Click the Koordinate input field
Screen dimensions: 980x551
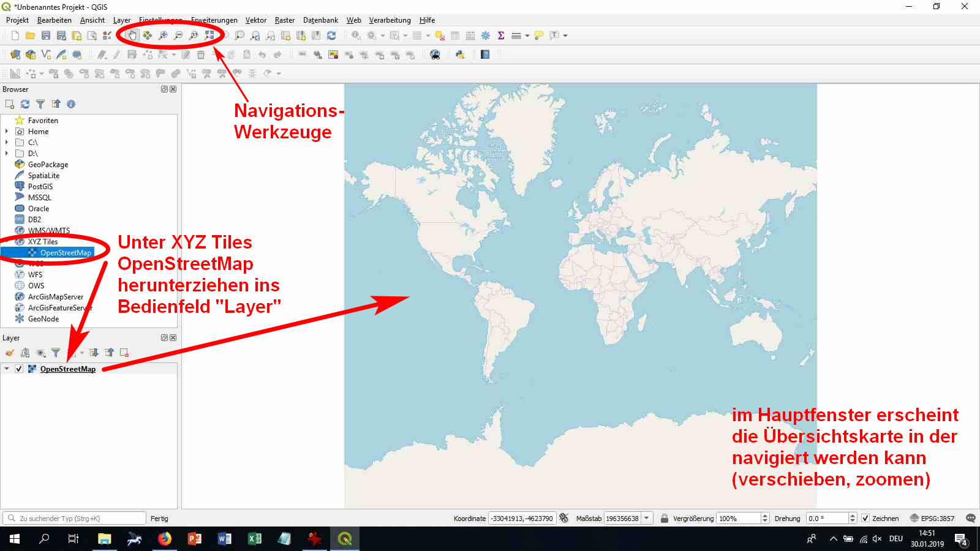pos(522,519)
